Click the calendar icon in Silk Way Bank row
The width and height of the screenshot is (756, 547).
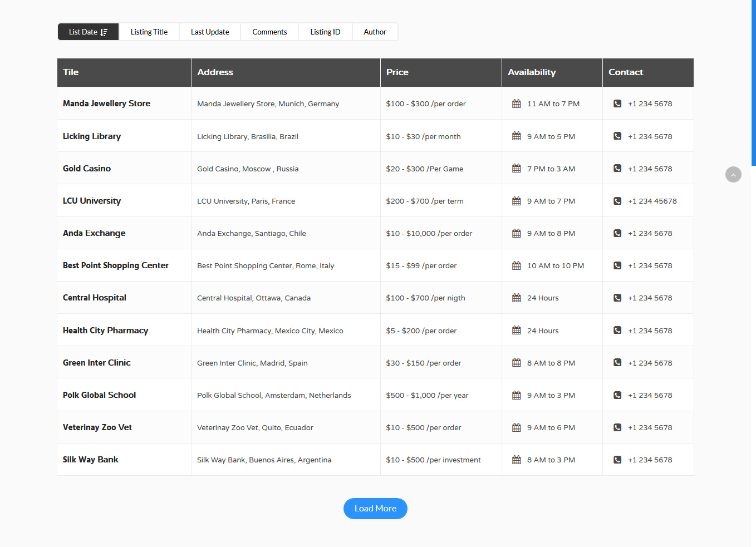coord(516,460)
